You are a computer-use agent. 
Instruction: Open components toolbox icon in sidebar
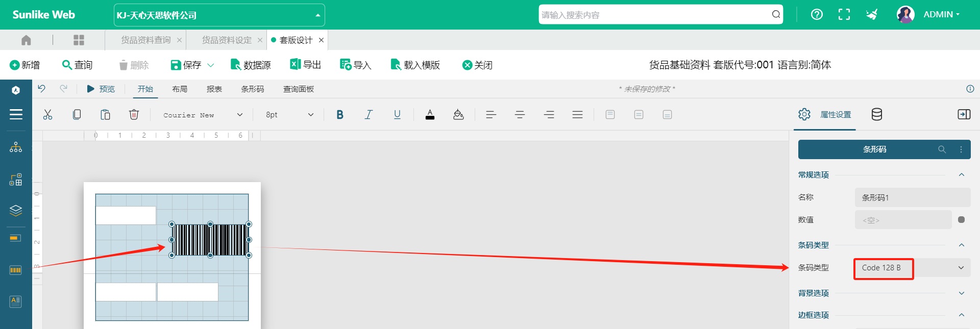point(16,180)
